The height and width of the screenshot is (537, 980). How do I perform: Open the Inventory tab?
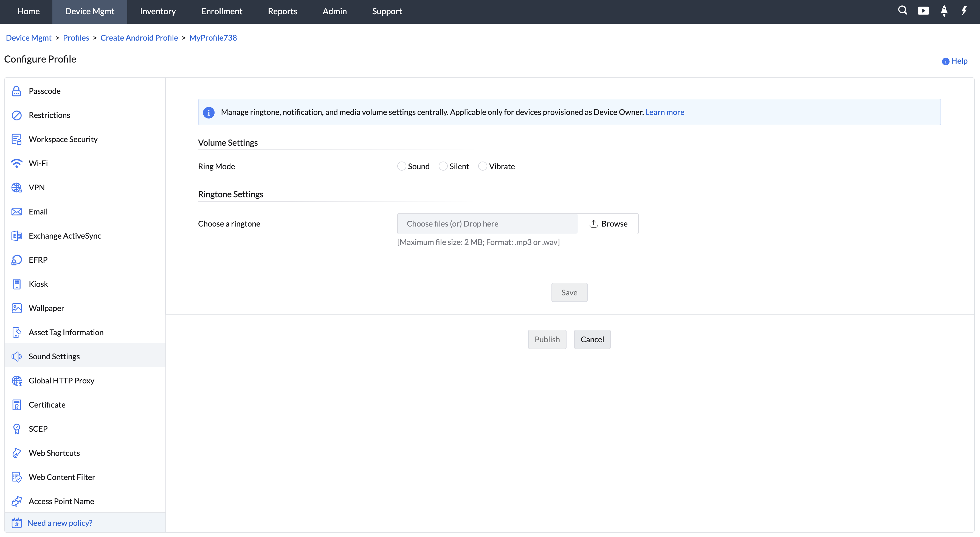(x=157, y=12)
